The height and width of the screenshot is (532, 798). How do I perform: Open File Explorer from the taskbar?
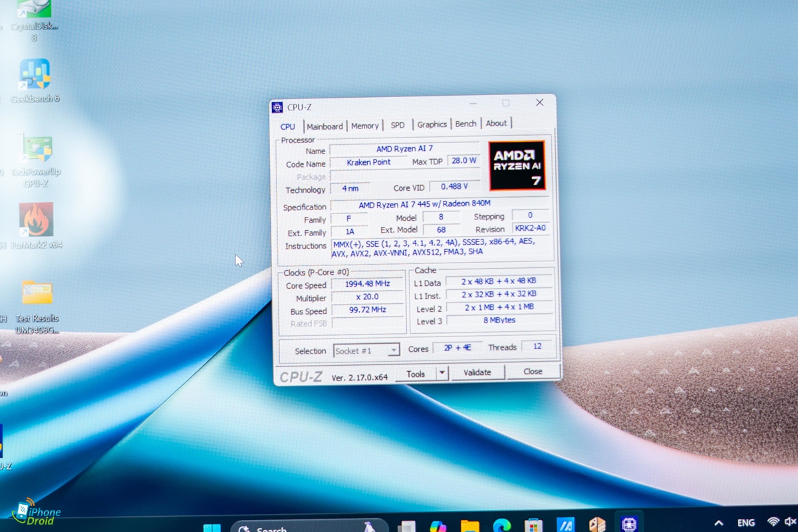pyautogui.click(x=469, y=525)
